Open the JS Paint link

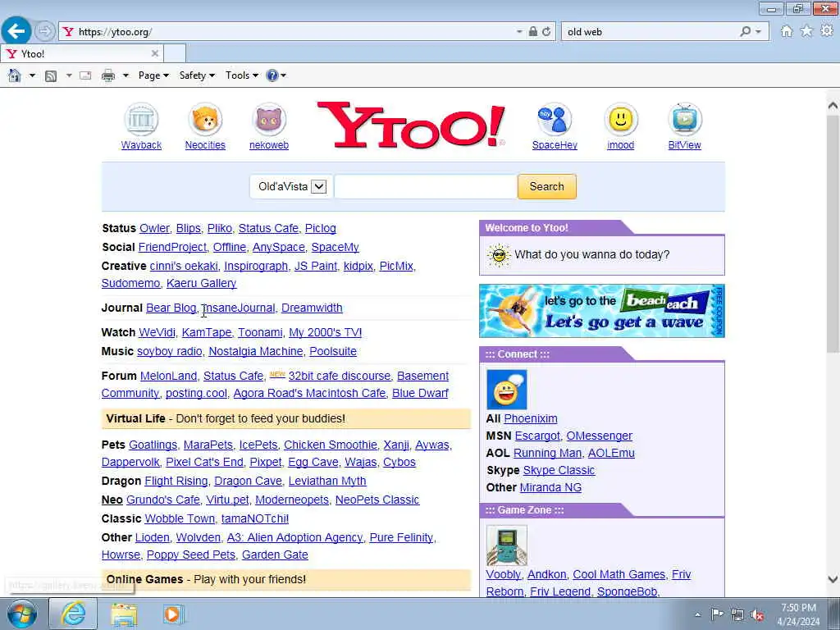coord(316,266)
